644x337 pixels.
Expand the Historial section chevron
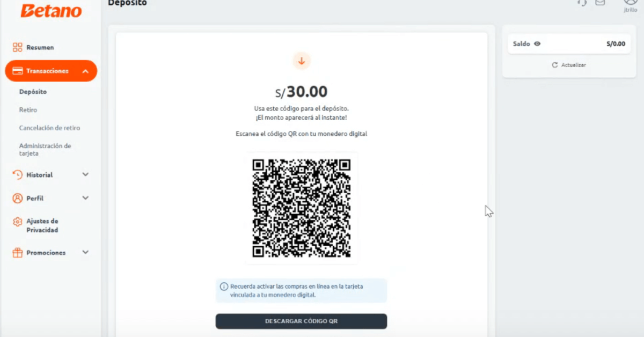pos(85,174)
